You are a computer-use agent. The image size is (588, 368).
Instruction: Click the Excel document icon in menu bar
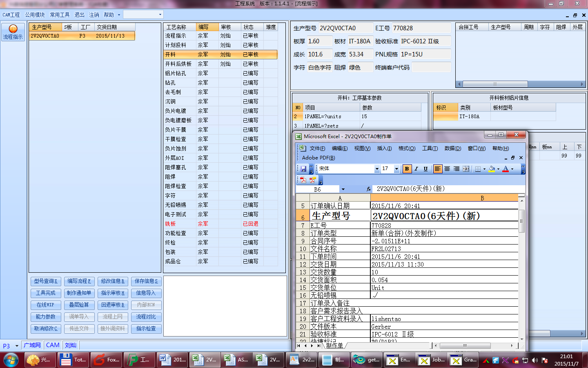303,148
